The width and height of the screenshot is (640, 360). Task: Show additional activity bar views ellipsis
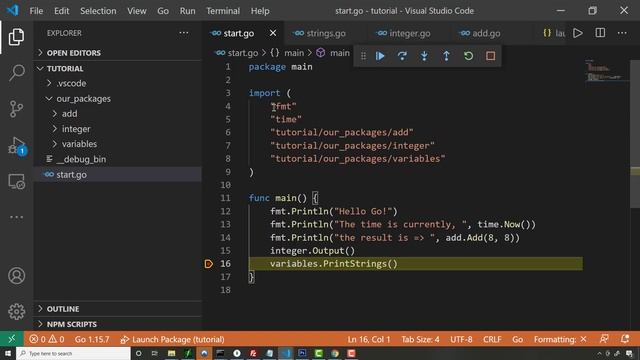16,217
